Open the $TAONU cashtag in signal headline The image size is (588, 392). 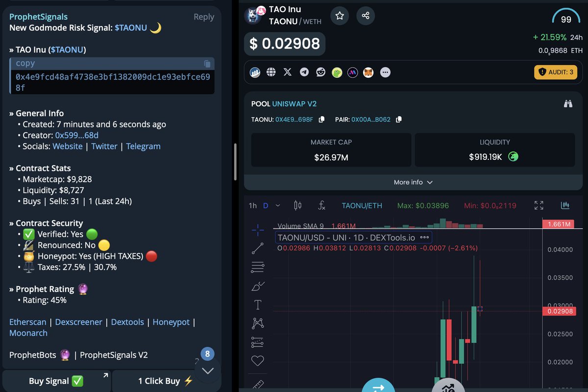[x=131, y=28]
